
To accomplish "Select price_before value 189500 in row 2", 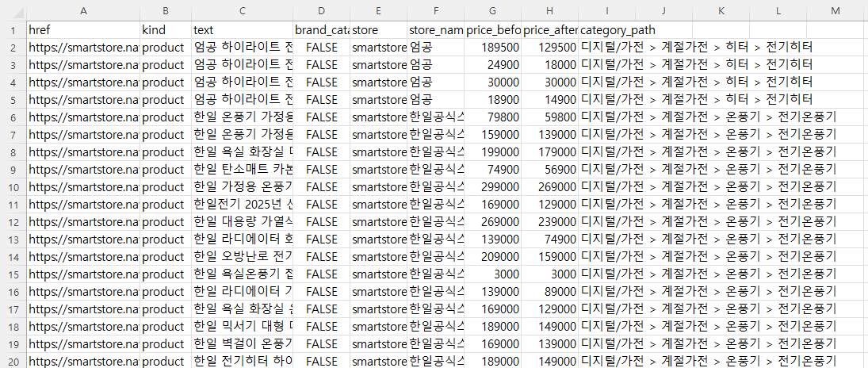I will [493, 47].
